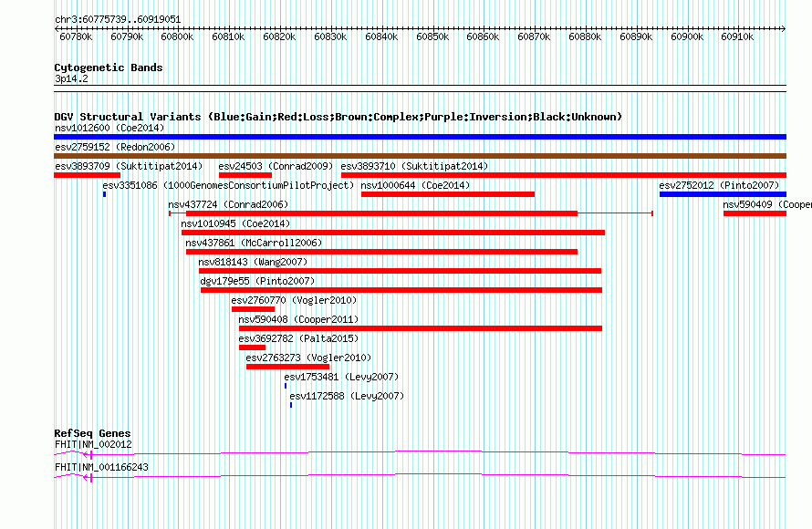The height and width of the screenshot is (529, 812).
Task: Open the esv3893710 (Suktitipat2014) label
Action: [415, 166]
